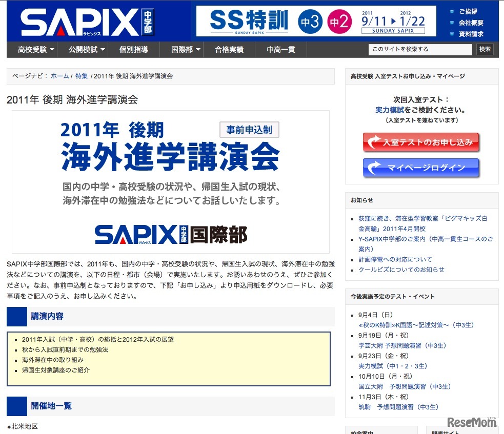Expand the 公開模試 navigation dropdown

point(87,50)
